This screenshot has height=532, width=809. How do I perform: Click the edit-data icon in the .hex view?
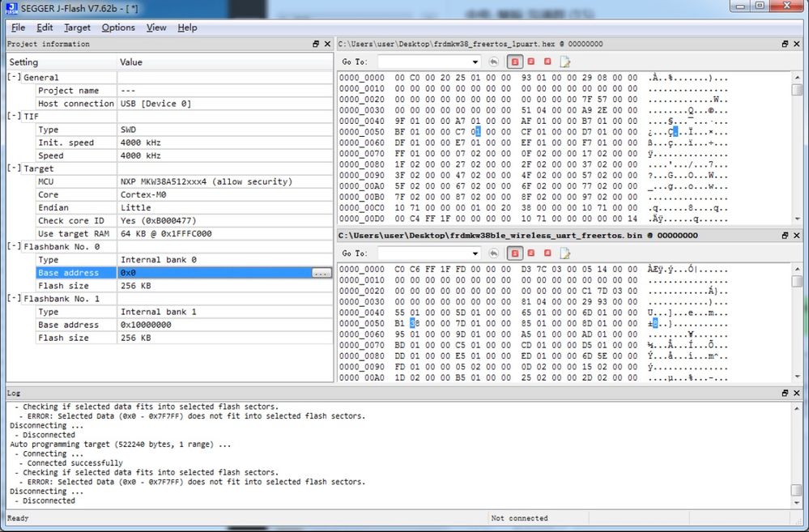pyautogui.click(x=565, y=62)
